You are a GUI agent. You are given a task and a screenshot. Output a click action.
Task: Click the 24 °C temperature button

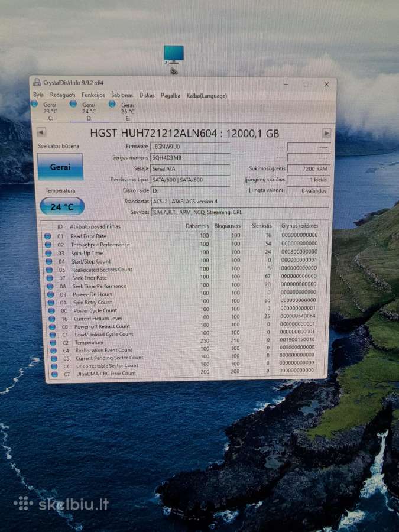62,207
